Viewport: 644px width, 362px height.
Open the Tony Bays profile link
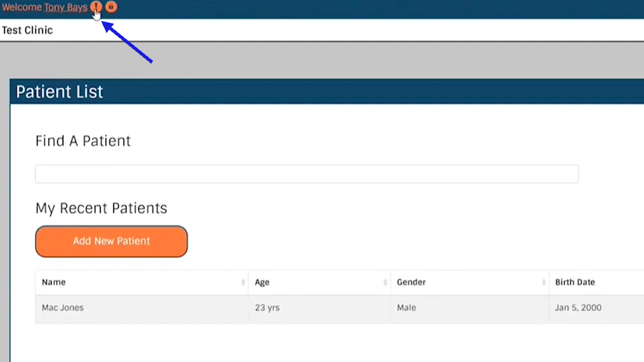coord(66,7)
